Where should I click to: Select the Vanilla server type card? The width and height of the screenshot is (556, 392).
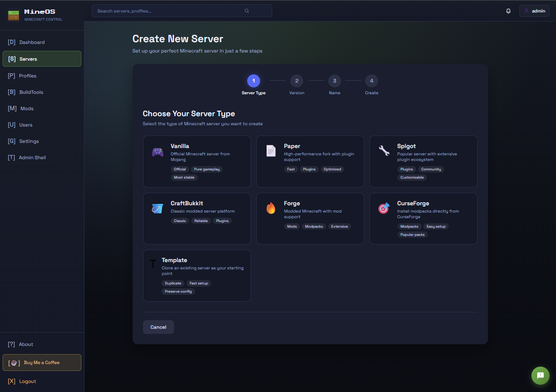[x=197, y=162]
